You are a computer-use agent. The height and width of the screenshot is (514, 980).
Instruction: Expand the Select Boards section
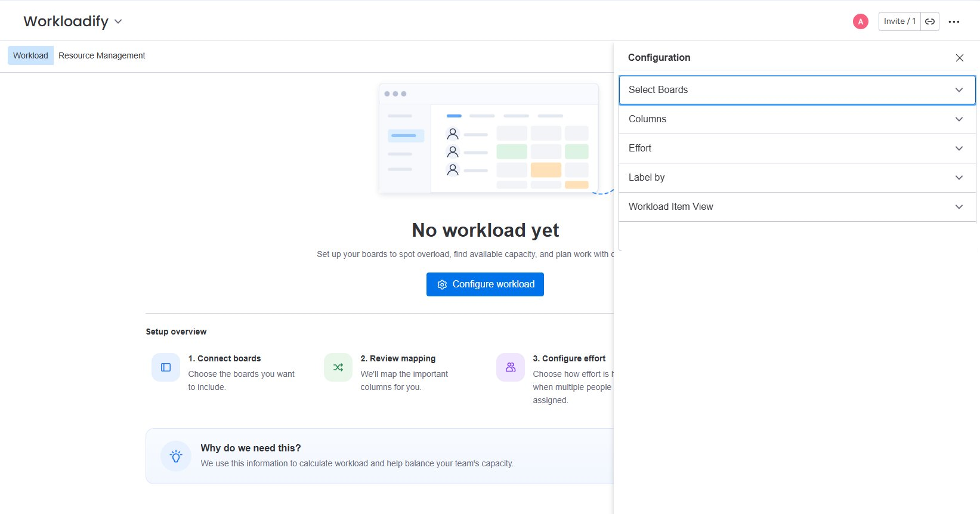(x=797, y=90)
